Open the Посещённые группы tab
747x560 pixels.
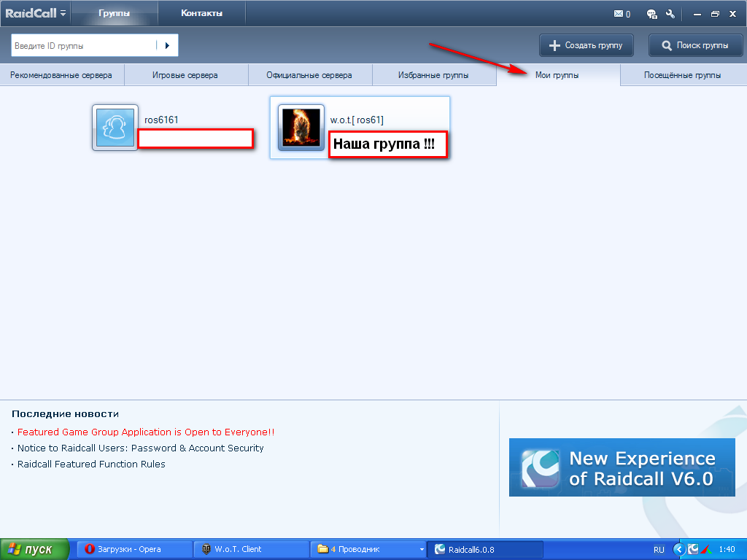[x=682, y=75]
